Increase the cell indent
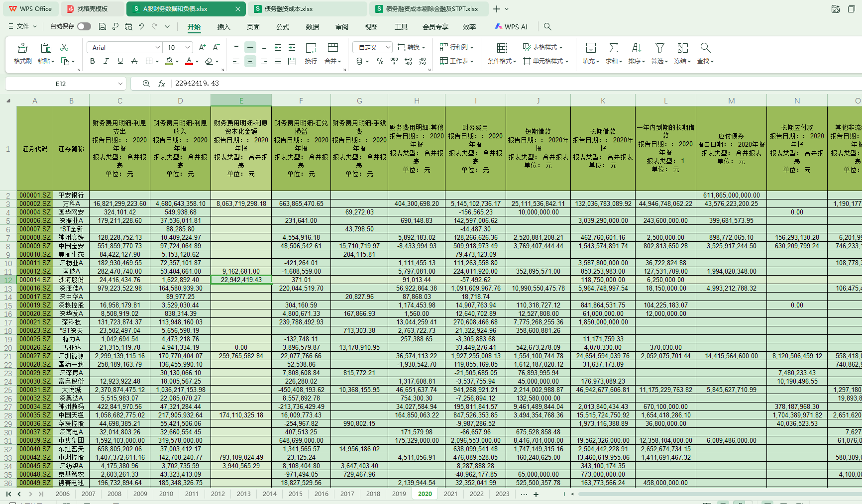The width and height of the screenshot is (862, 504). pos(292,47)
